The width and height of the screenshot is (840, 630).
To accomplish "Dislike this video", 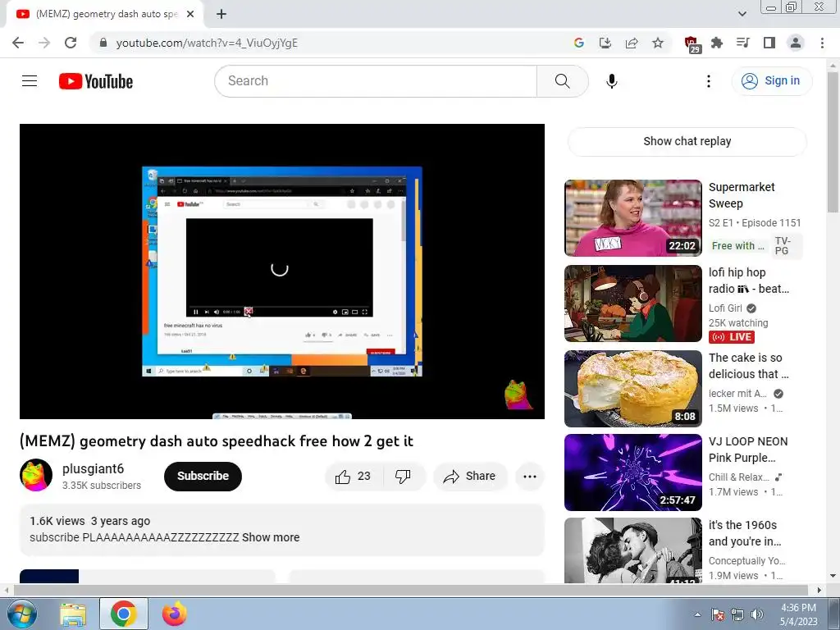I will (404, 477).
